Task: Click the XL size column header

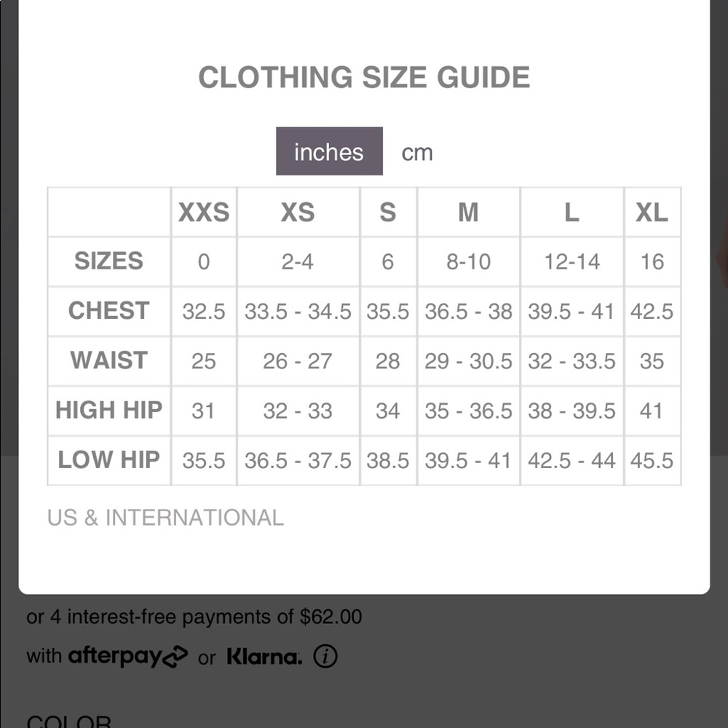Action: 652,212
